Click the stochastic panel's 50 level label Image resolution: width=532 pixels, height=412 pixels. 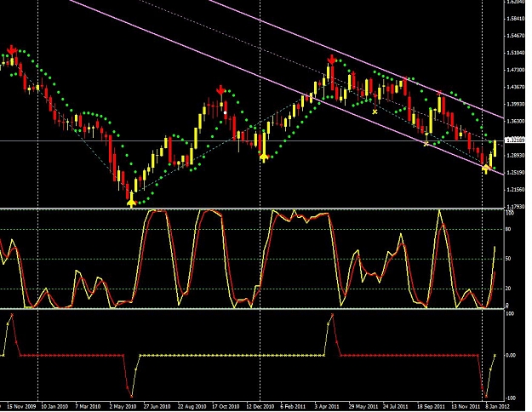point(508,259)
